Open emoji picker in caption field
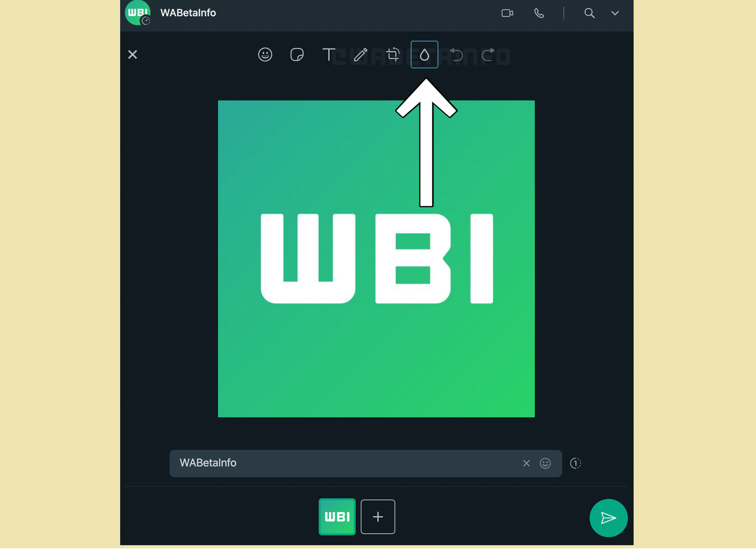Viewport: 756px width, 549px height. (545, 463)
